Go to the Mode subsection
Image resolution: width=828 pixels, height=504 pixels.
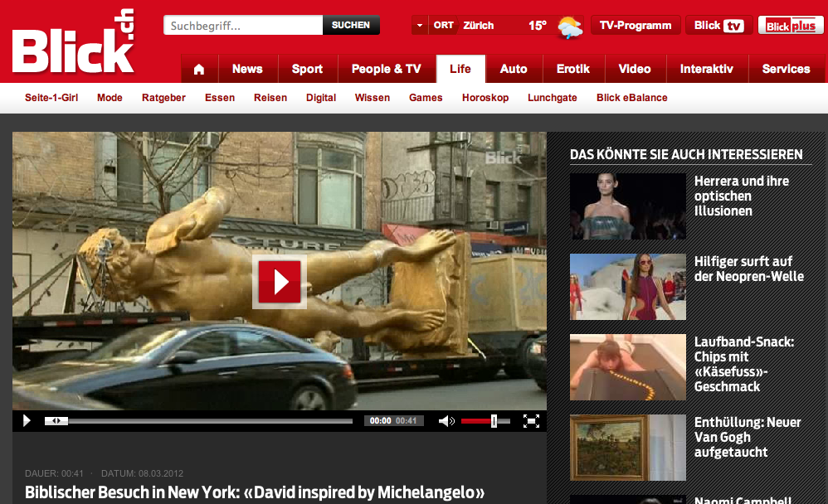[110, 98]
